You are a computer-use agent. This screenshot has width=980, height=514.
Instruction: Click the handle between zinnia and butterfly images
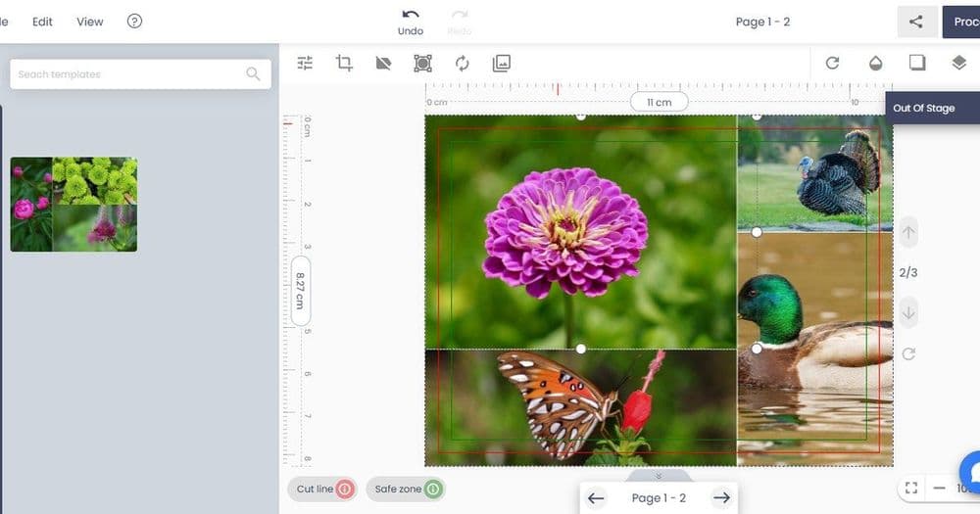coord(580,349)
